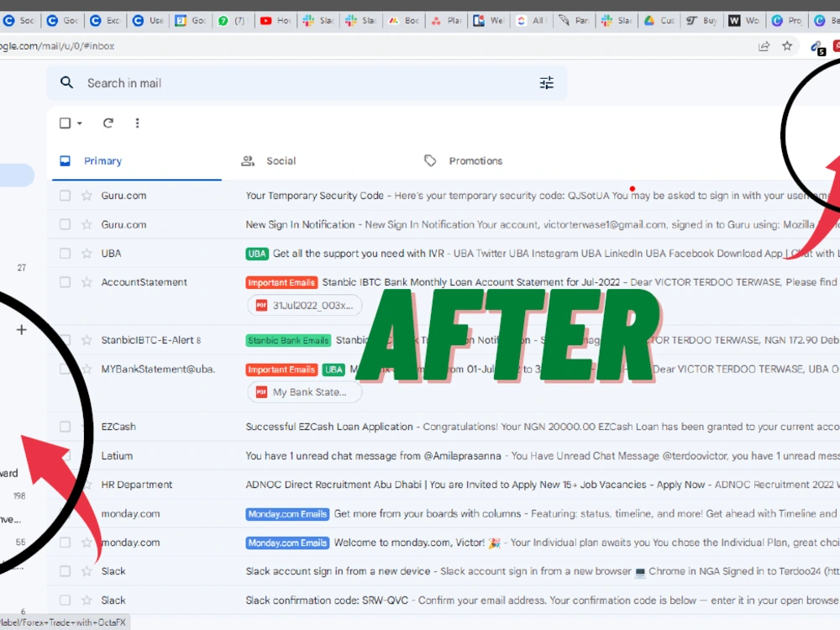Toggle the select-all emails checkbox
This screenshot has width=840, height=630.
[x=65, y=123]
